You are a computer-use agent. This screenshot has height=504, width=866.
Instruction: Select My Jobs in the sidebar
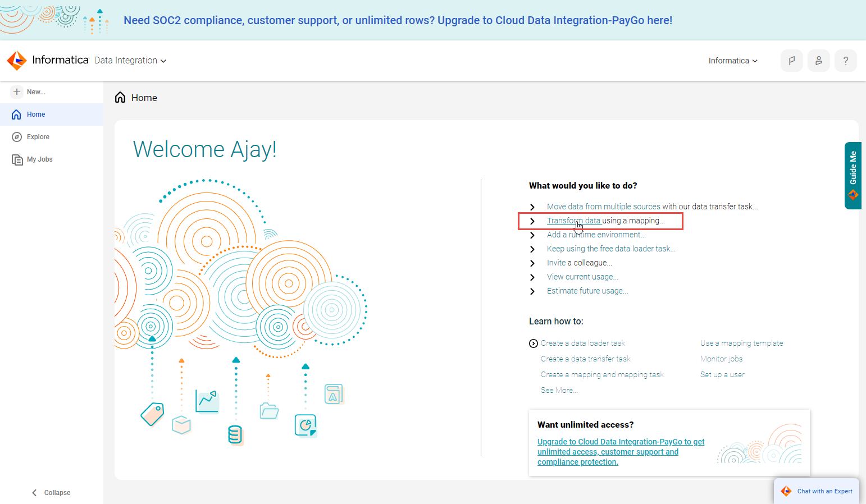[52, 159]
